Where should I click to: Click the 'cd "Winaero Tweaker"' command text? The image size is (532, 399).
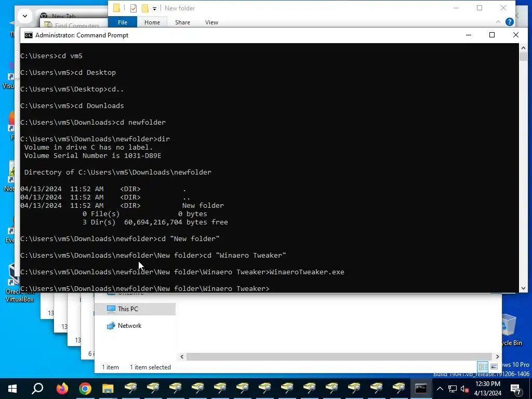244,256
